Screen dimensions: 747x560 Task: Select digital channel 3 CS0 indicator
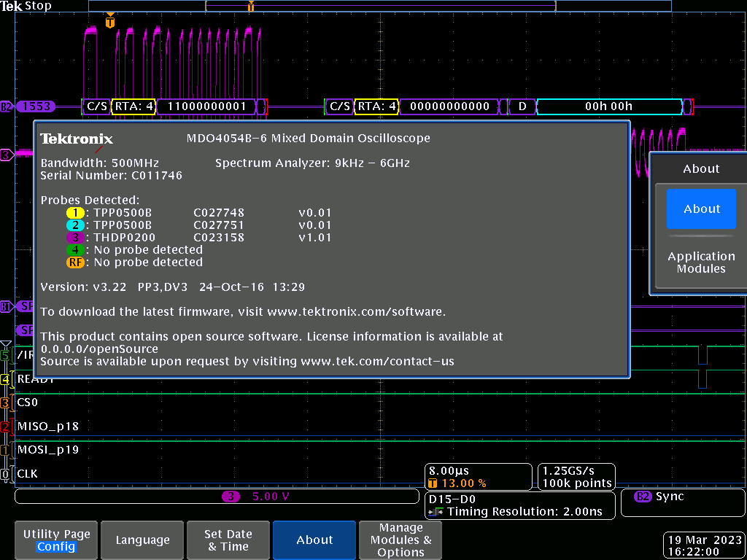(5, 402)
